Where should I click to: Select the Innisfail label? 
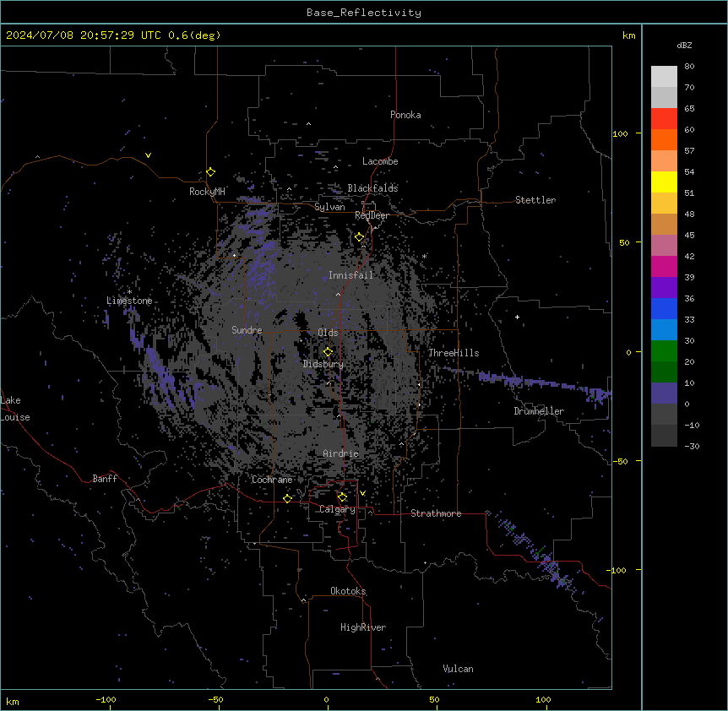pos(350,275)
